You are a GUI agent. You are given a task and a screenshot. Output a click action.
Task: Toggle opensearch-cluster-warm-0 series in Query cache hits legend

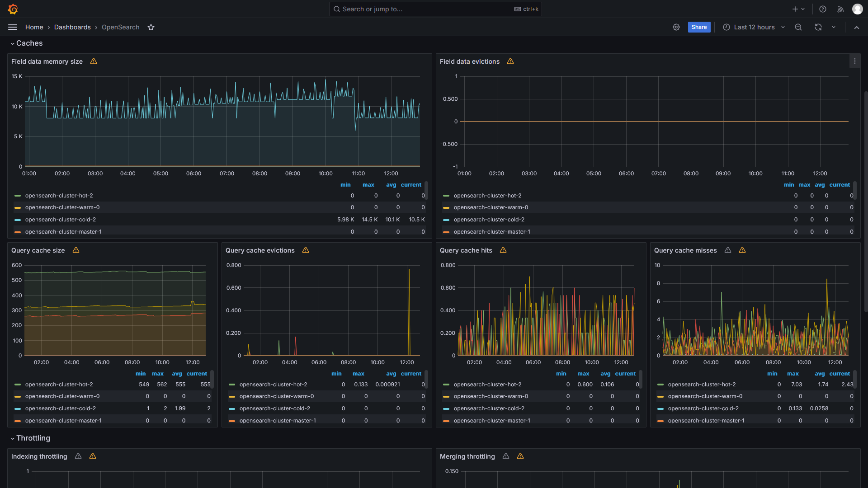coord(491,396)
